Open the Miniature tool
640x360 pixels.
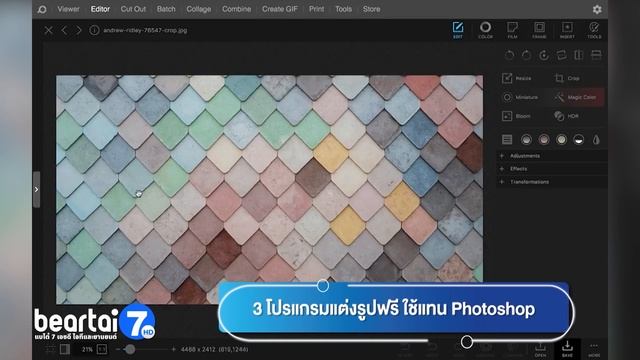520,97
